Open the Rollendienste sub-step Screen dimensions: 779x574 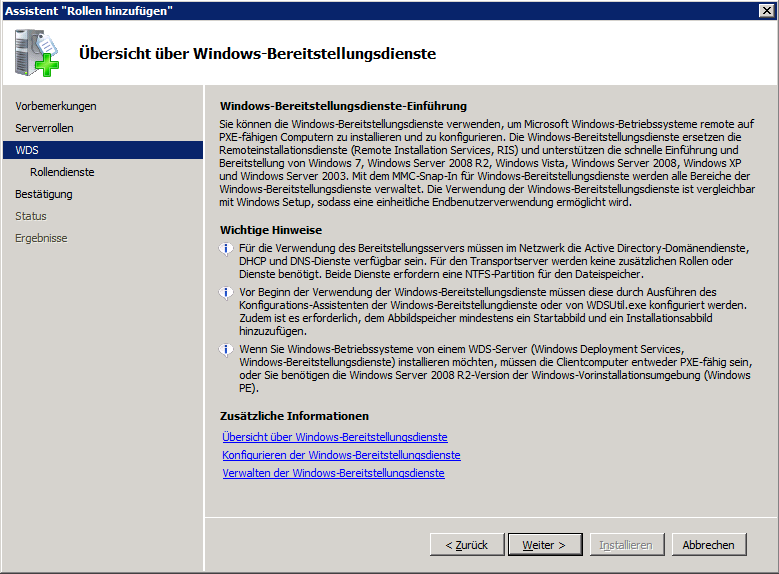(62, 172)
